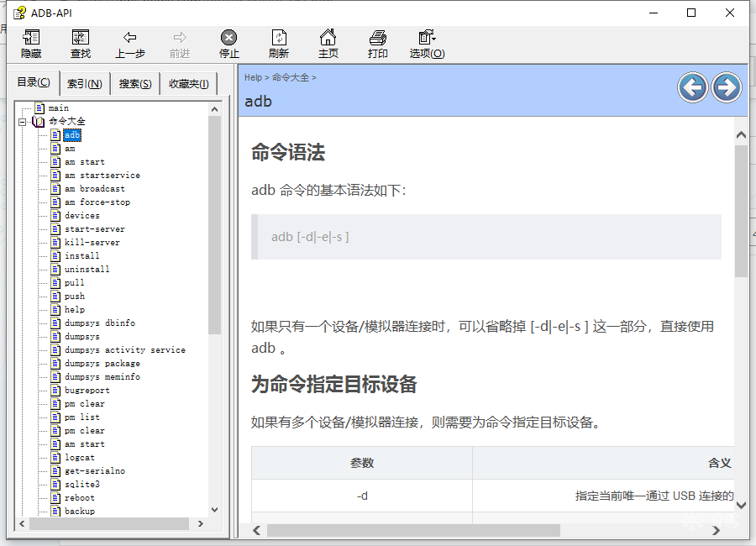Click the -d parameter table cell
This screenshot has height=546, width=756.
[362, 496]
